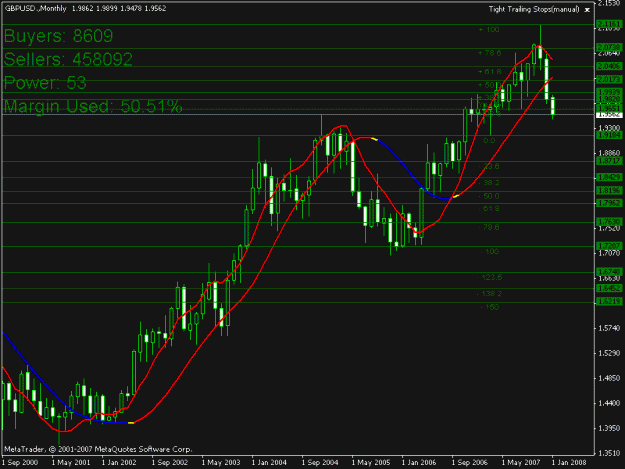Click the 1.8196 Fibonacci price tag
This screenshot has width=625, height=469.
(609, 190)
